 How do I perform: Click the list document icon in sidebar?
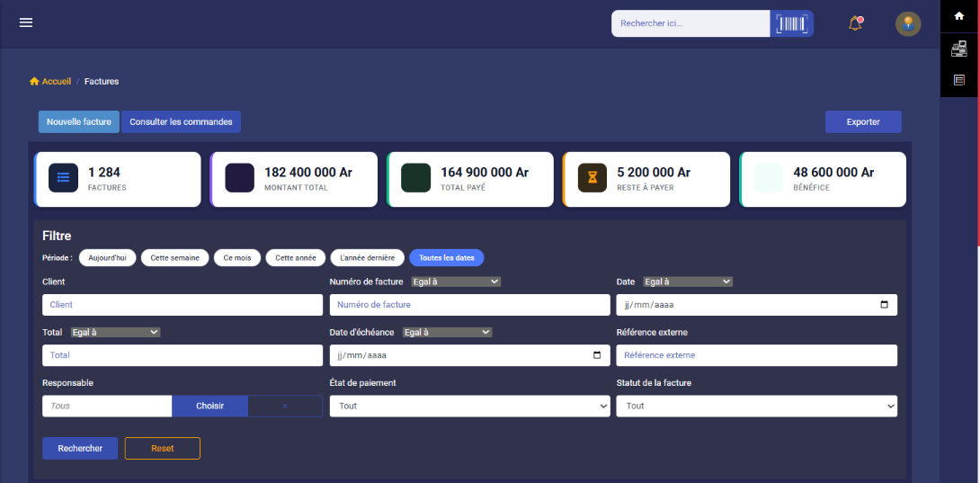[958, 80]
